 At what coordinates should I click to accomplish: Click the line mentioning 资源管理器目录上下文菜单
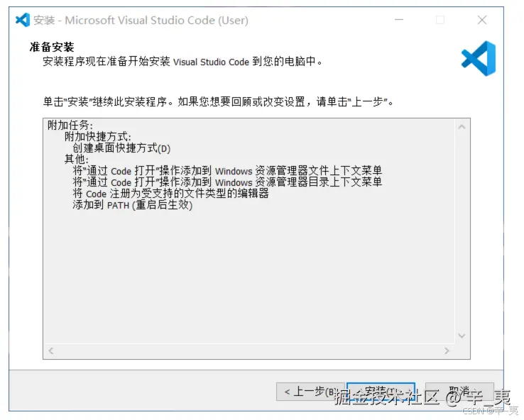pyautogui.click(x=227, y=182)
